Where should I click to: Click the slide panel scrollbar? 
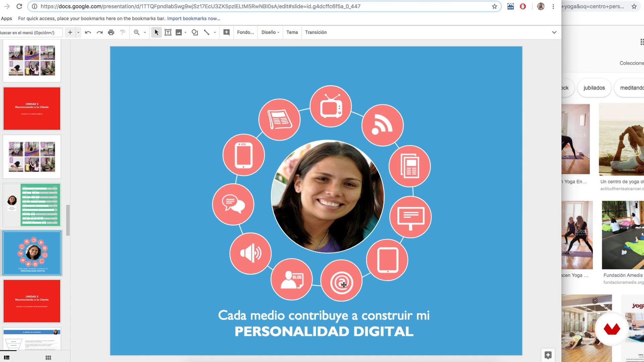pos(68,220)
